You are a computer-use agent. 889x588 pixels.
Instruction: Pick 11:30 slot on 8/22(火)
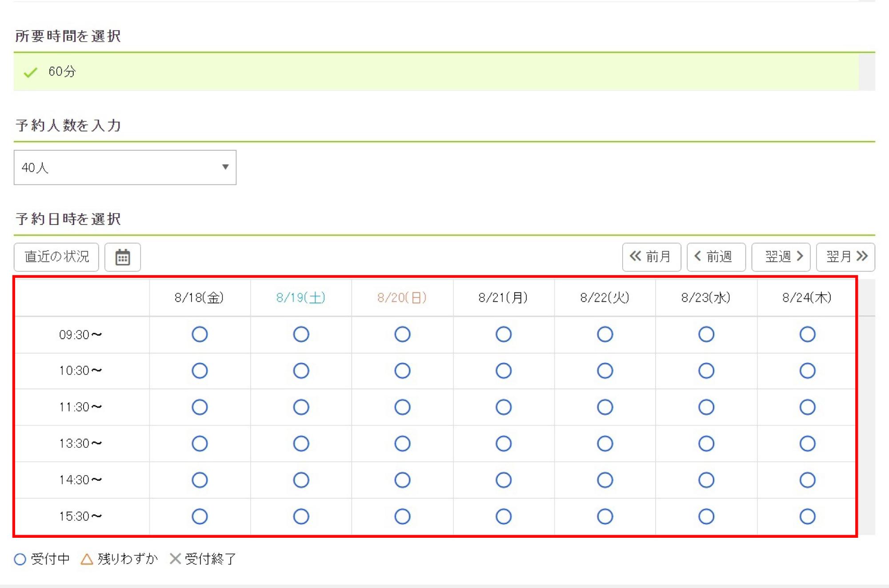pyautogui.click(x=605, y=407)
